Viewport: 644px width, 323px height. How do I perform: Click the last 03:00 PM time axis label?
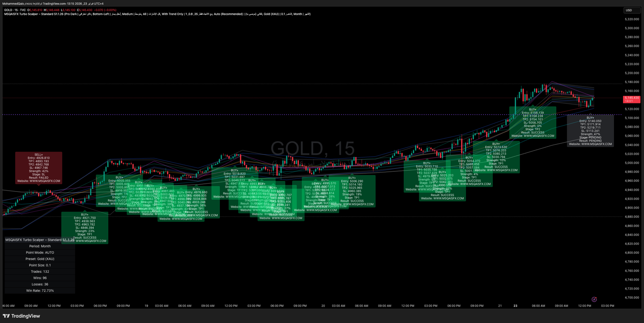click(x=608, y=306)
